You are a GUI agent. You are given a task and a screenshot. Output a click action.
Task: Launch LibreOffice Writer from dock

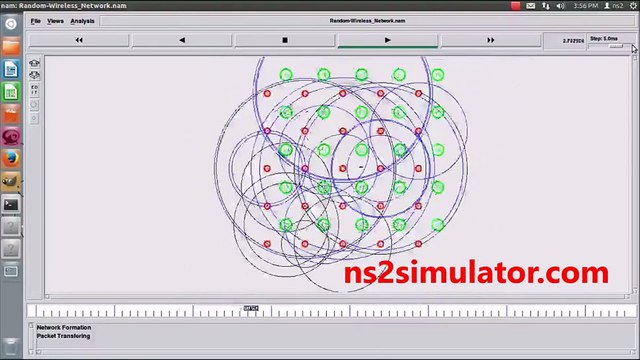[x=11, y=69]
